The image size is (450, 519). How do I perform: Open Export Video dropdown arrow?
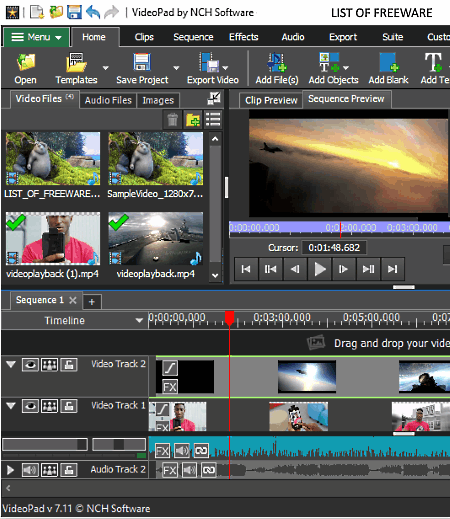(x=225, y=68)
